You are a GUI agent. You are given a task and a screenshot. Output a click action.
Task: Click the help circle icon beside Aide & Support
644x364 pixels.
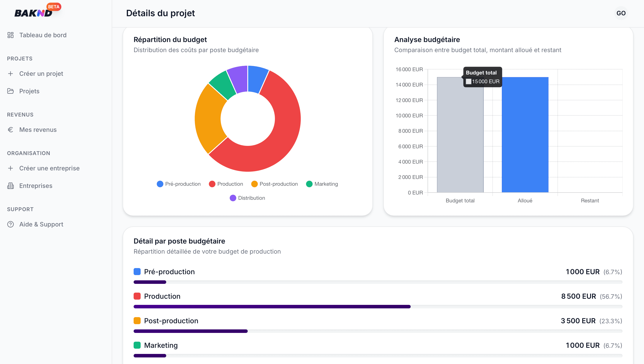coord(11,224)
